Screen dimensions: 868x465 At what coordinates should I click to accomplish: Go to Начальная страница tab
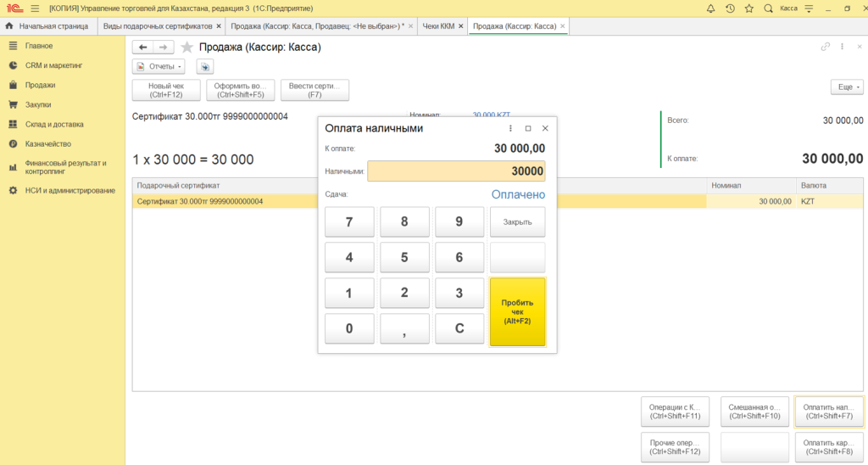point(47,26)
